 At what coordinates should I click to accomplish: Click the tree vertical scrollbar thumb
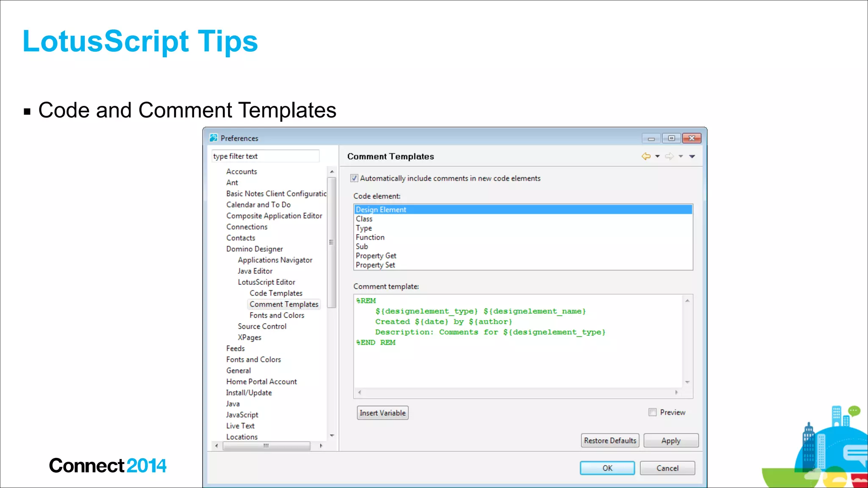tap(332, 242)
